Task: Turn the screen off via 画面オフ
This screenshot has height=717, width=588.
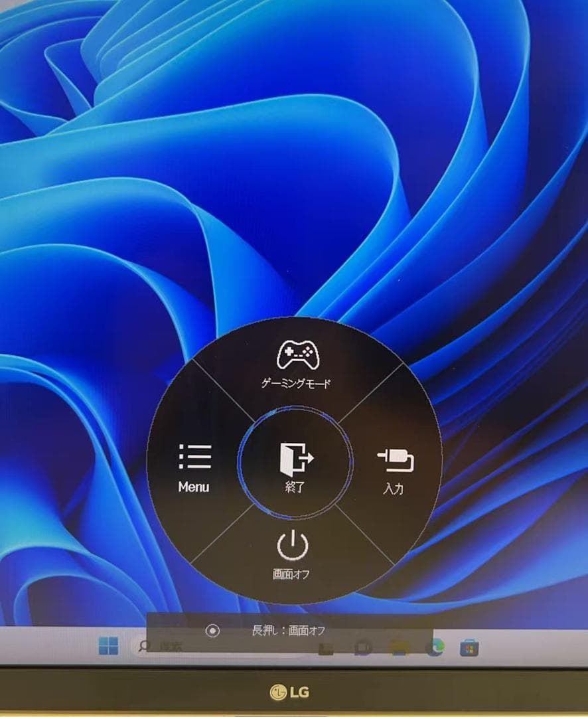Action: tap(294, 551)
